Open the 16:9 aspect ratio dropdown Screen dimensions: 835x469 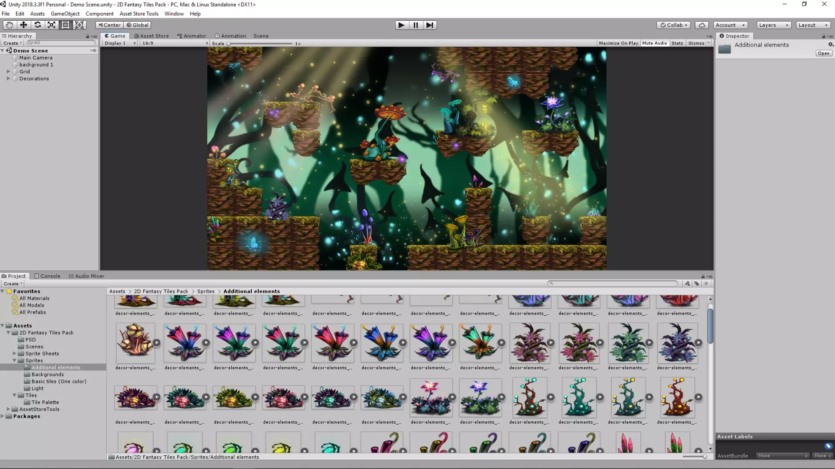[173, 43]
